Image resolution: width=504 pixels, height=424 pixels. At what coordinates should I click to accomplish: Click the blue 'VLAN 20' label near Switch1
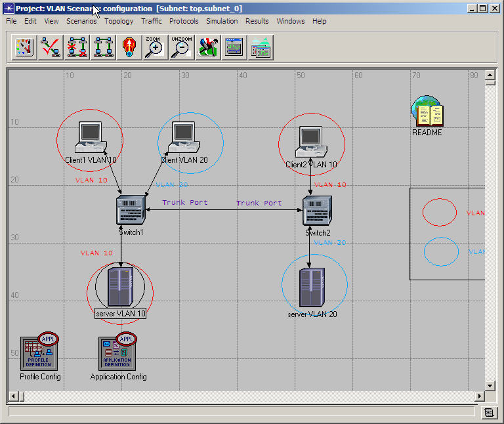(x=172, y=185)
